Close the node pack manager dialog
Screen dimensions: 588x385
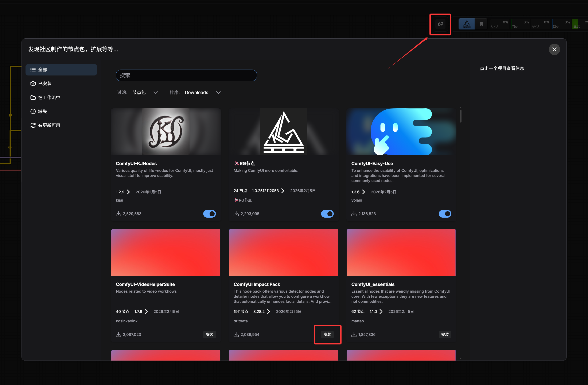tap(554, 49)
